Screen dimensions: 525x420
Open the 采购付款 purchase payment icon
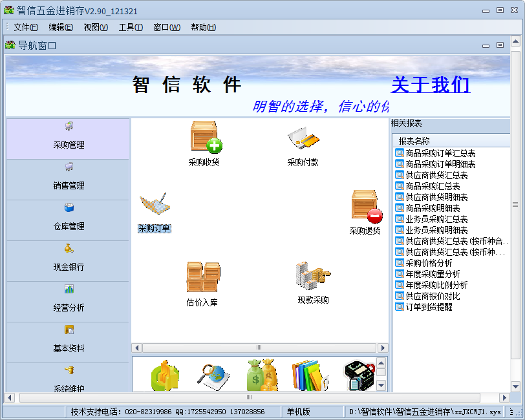tap(303, 138)
